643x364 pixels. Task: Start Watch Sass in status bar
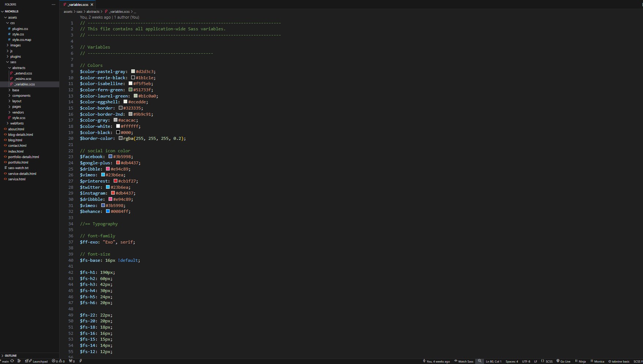(x=464, y=361)
